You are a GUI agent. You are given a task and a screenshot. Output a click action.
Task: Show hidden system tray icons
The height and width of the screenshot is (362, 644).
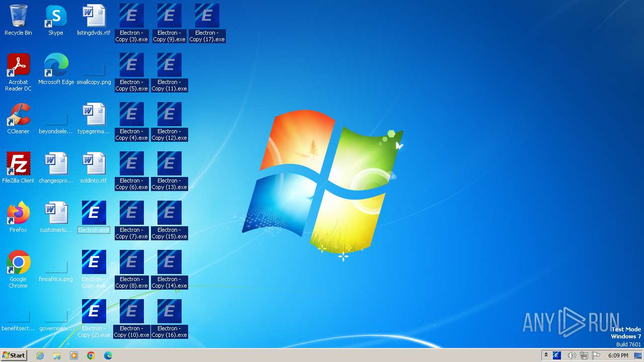click(546, 355)
